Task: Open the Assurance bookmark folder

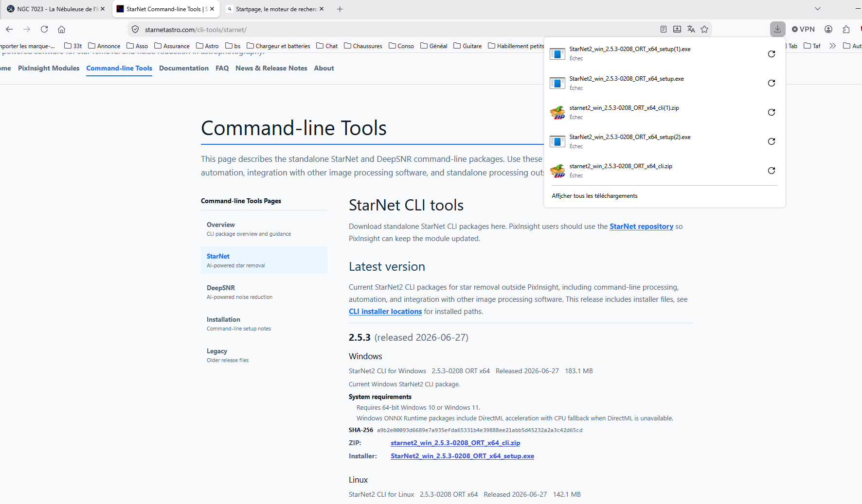Action: (x=172, y=46)
